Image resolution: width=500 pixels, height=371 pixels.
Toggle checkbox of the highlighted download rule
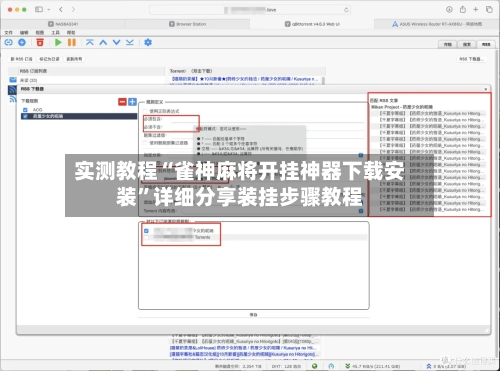tap(25, 116)
